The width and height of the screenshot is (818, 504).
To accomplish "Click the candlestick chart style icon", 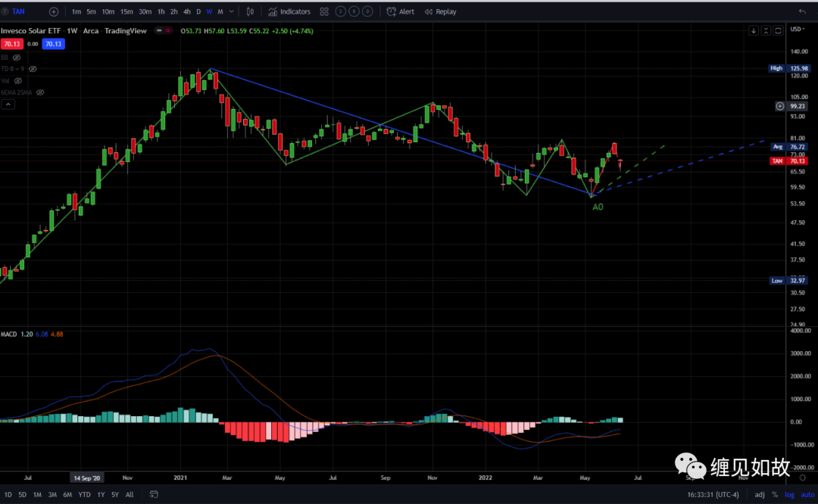I will [x=251, y=11].
